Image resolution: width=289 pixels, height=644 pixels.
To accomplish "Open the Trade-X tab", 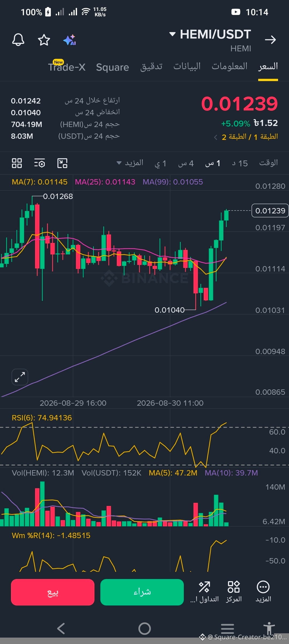I will tap(67, 67).
